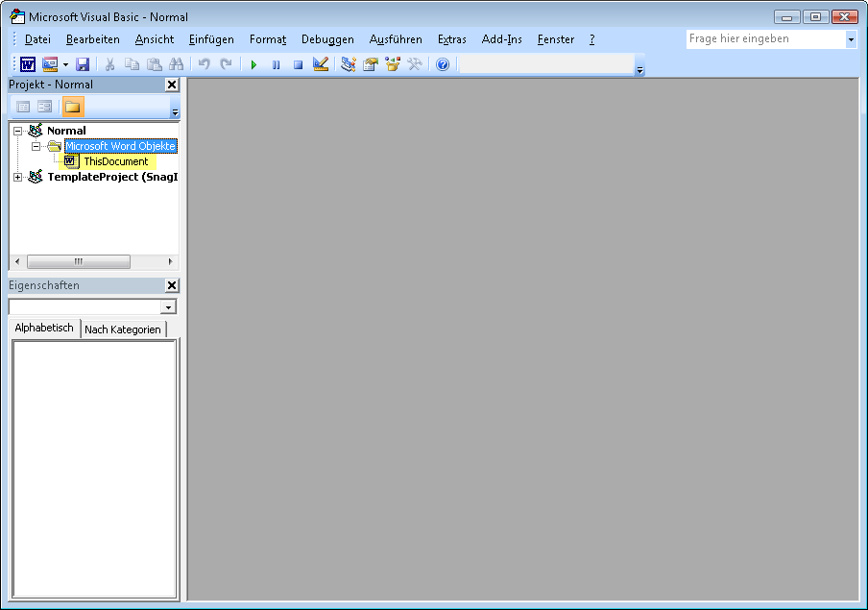The width and height of the screenshot is (868, 610).
Task: Open the Ansicht menu
Action: (155, 39)
